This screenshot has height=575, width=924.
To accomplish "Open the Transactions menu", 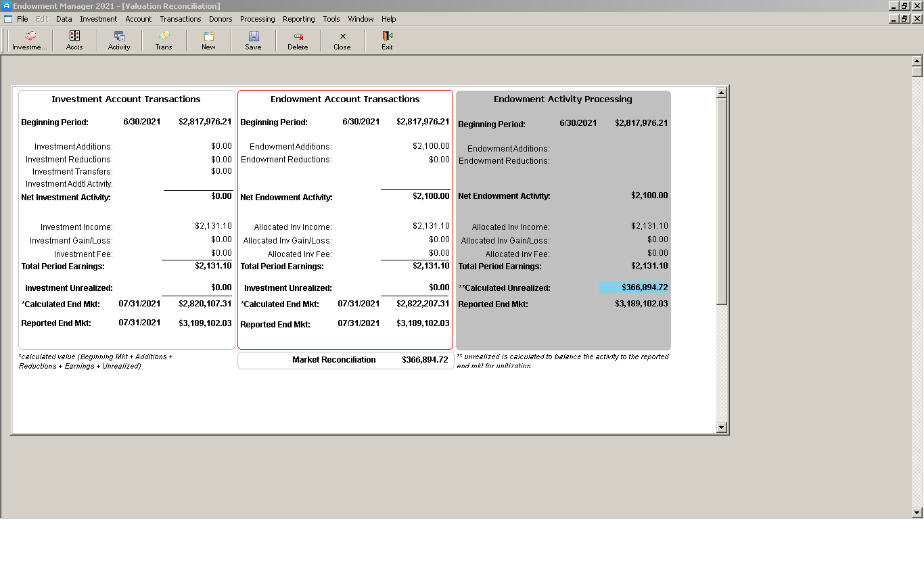I will click(181, 19).
